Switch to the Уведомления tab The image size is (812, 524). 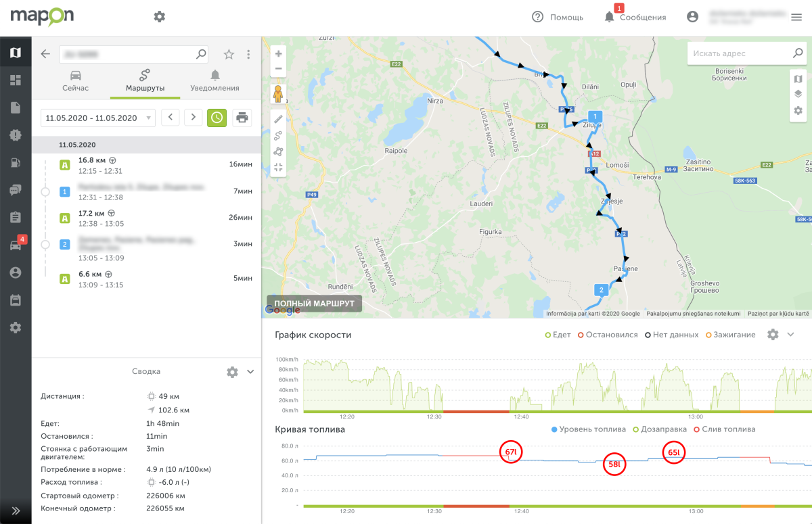tap(215, 80)
